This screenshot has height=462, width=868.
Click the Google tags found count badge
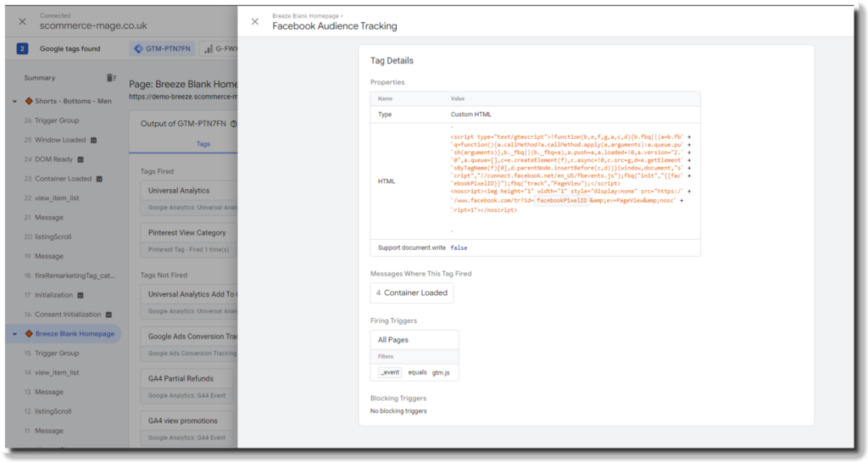tap(22, 48)
